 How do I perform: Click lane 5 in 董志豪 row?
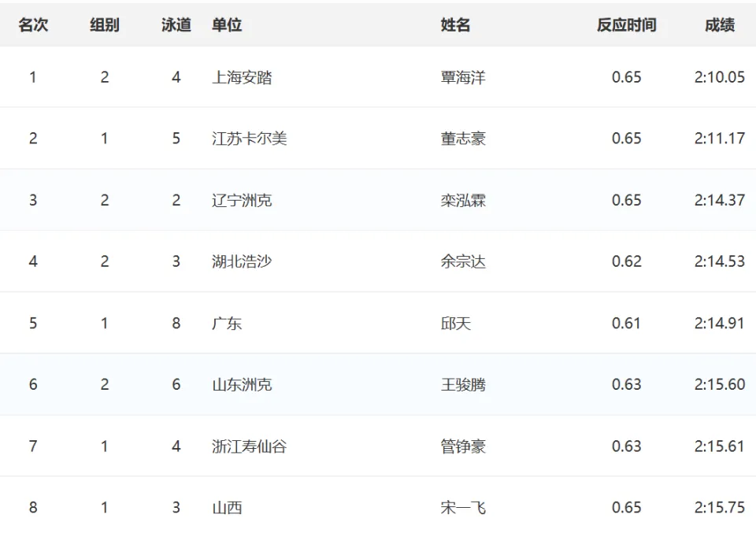click(176, 139)
